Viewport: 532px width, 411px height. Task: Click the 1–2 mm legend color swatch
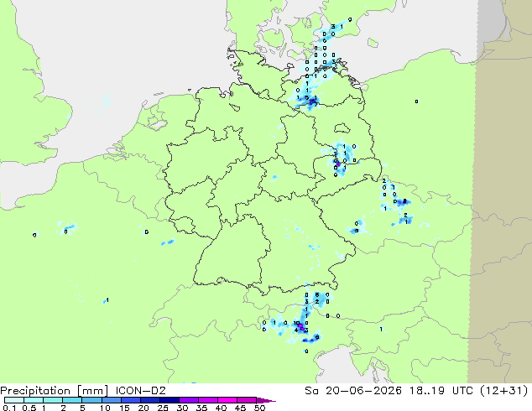pos(53,400)
